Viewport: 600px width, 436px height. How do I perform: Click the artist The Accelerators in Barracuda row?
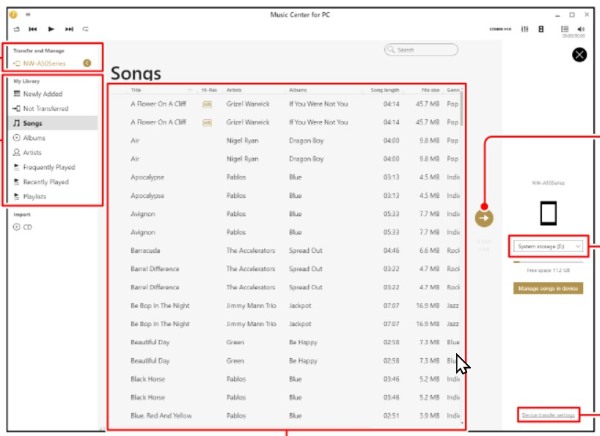coord(251,251)
